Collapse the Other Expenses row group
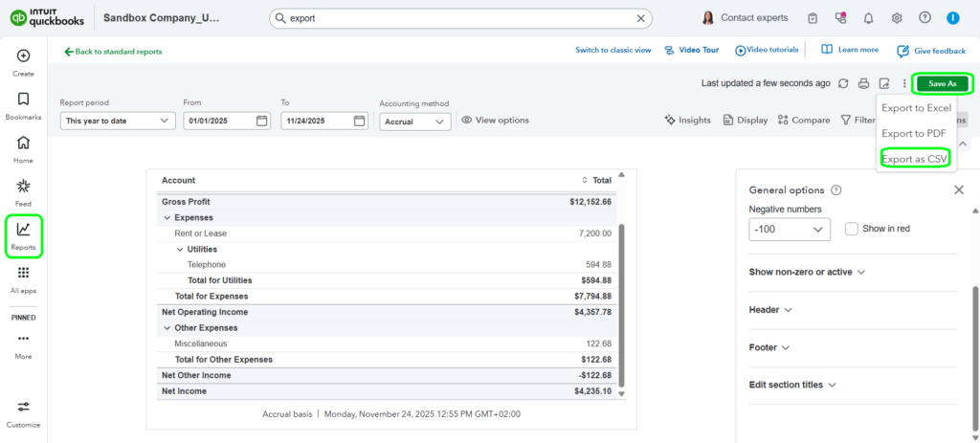The width and height of the screenshot is (980, 443). 167,328
